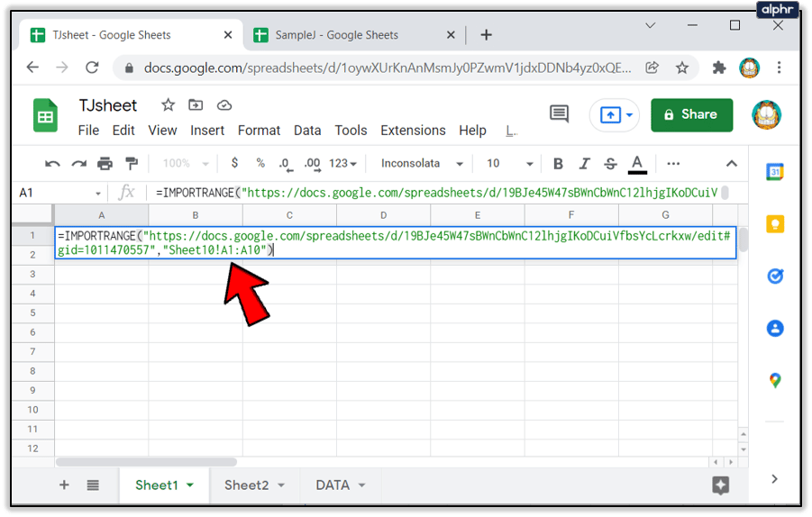Click the green Share button
Viewport: 812px width, 517px height.
point(691,115)
